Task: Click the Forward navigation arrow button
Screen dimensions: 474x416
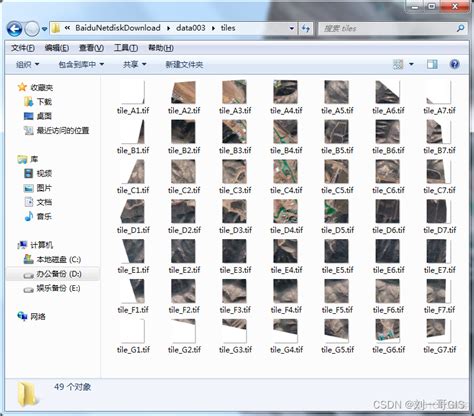Action: click(x=32, y=29)
